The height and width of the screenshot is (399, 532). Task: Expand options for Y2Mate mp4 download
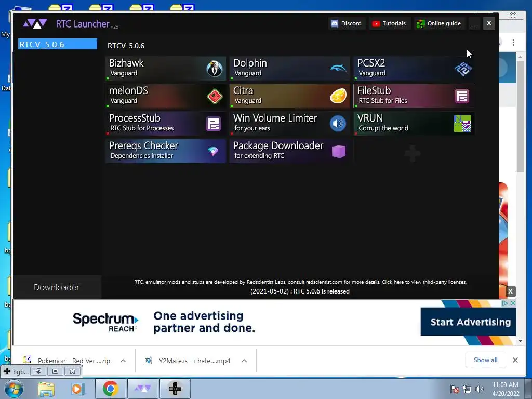[244, 361]
